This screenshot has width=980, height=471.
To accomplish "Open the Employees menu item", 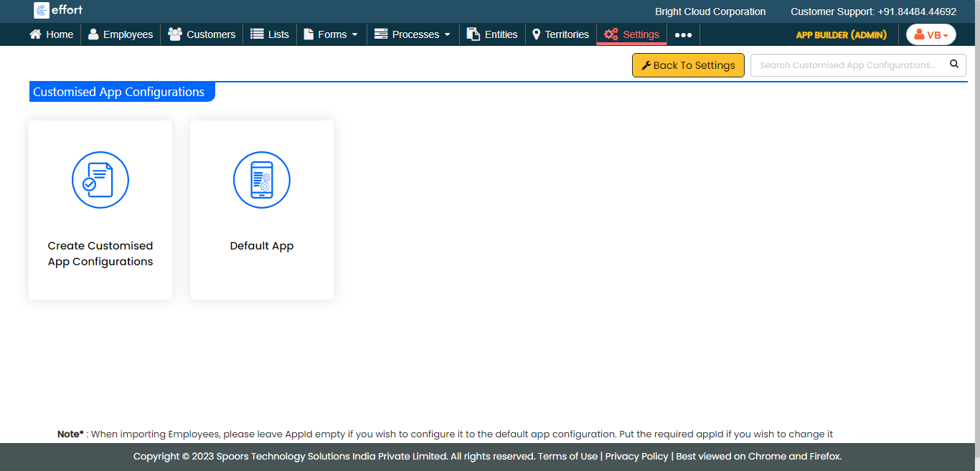I will 121,34.
